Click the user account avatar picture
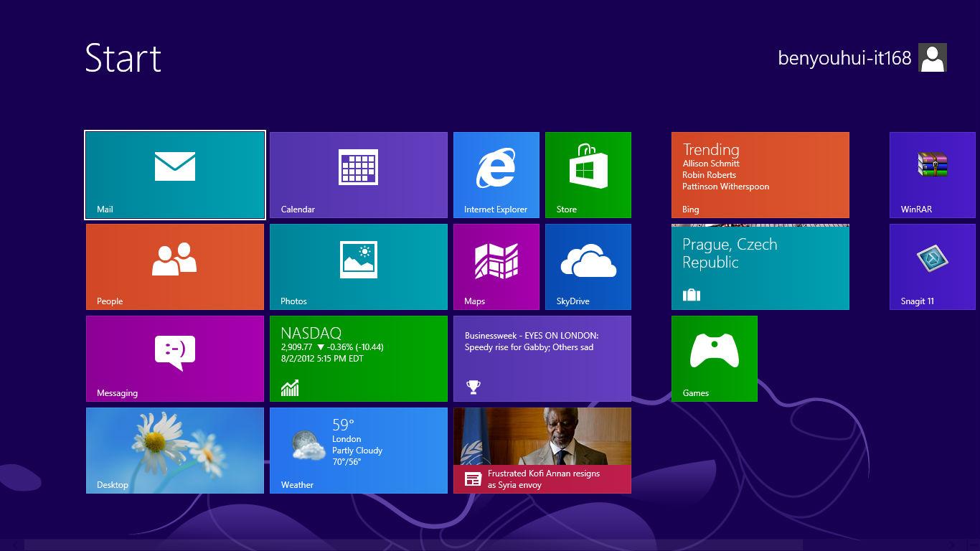The image size is (980, 551). click(933, 57)
